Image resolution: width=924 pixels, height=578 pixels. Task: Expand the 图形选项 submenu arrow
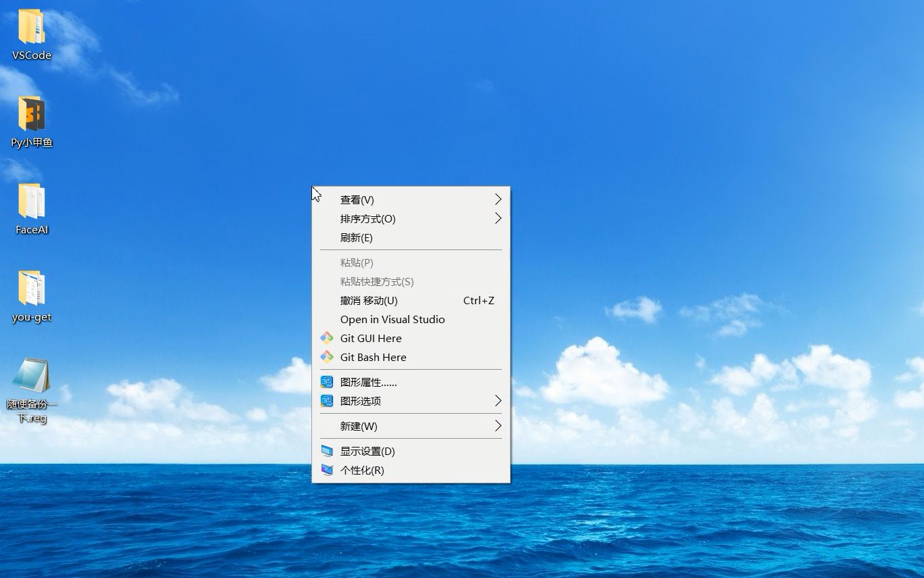[x=498, y=400]
